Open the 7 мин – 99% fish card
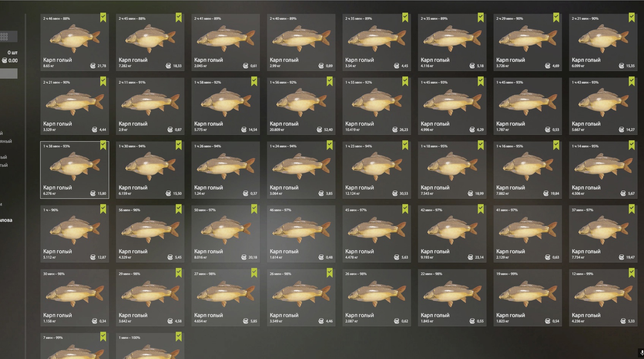 pyautogui.click(x=74, y=346)
